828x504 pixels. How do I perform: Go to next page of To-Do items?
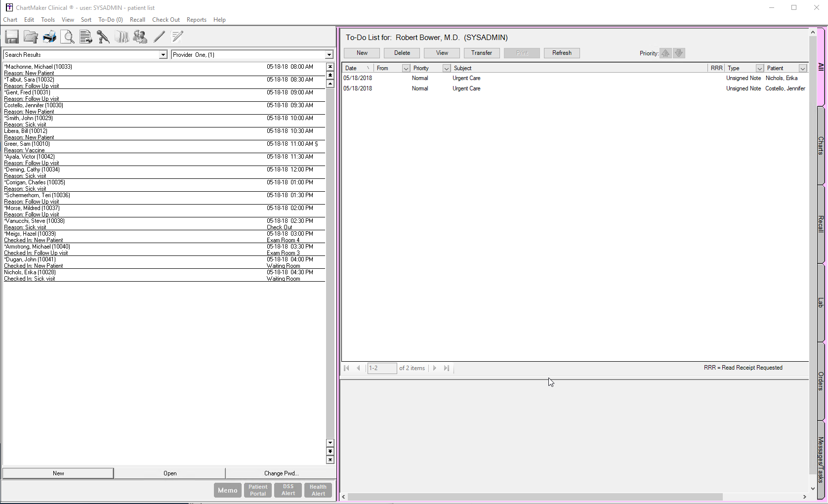[x=435, y=368]
